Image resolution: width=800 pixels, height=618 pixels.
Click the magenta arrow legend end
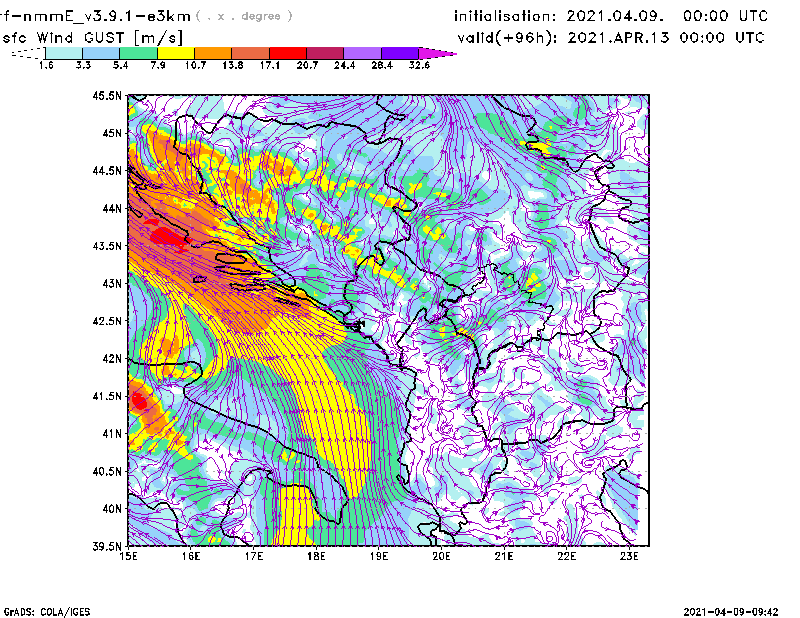tap(437, 53)
